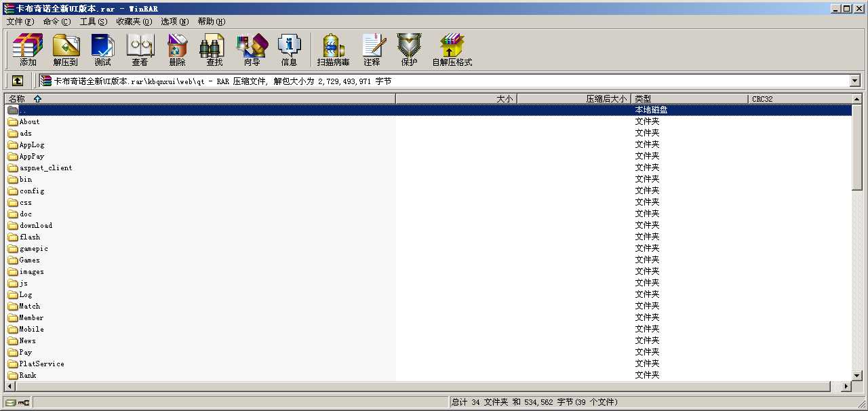
Task: Open the 命令(C) menu
Action: pos(57,22)
